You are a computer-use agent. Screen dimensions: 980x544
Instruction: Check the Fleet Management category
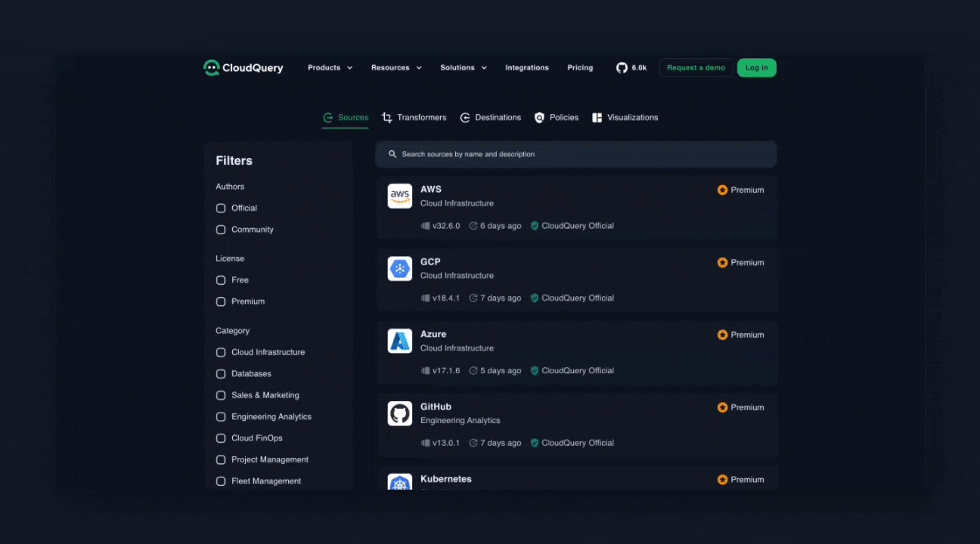click(x=221, y=481)
